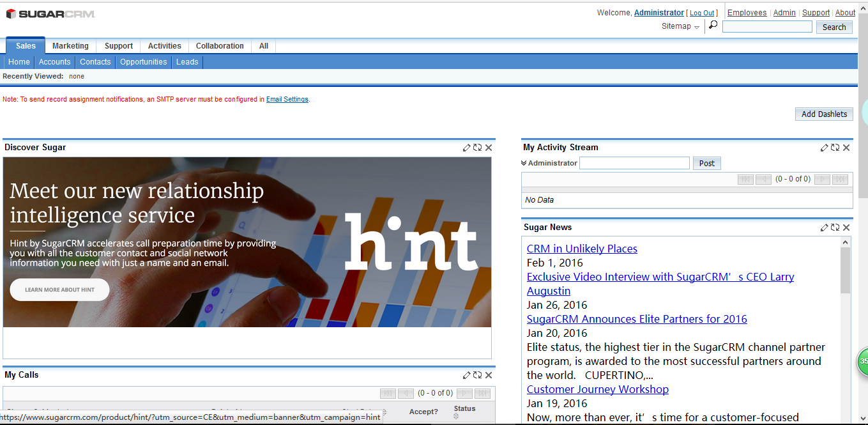The image size is (868, 425).
Task: Open the Opportunities submenu item
Action: point(143,62)
